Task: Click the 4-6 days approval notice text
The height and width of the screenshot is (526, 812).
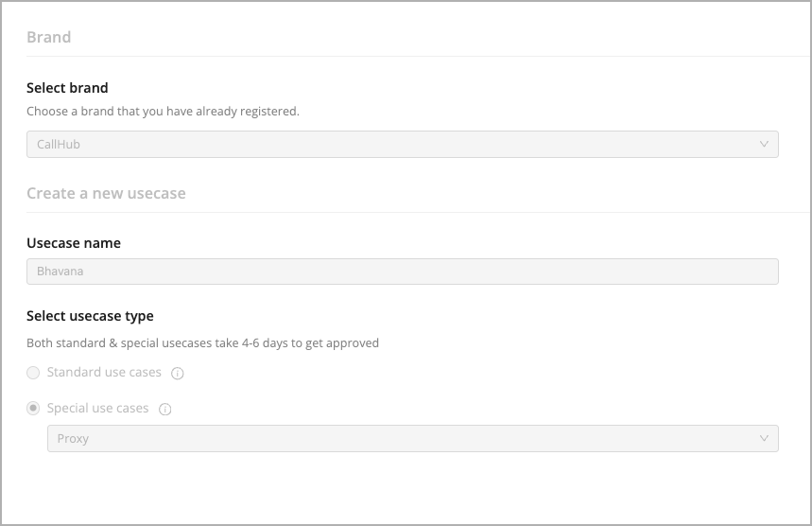Action: point(202,343)
